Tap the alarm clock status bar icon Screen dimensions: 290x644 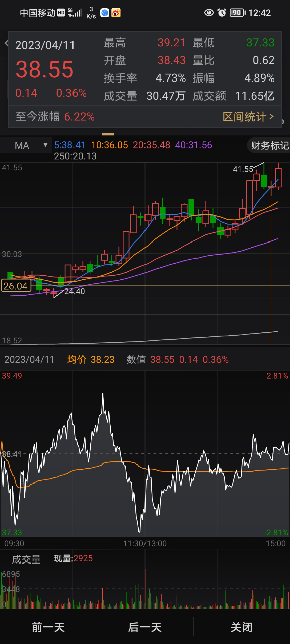222,13
